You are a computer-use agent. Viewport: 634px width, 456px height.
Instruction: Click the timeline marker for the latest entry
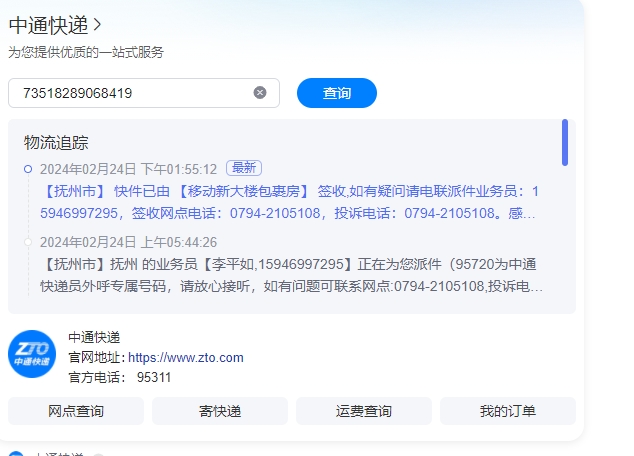[x=28, y=169]
